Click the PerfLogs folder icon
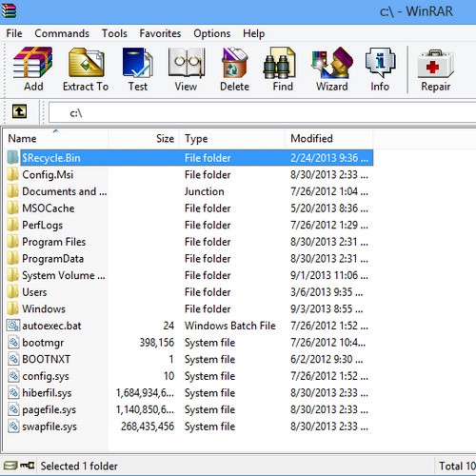476x476 pixels. [x=12, y=225]
